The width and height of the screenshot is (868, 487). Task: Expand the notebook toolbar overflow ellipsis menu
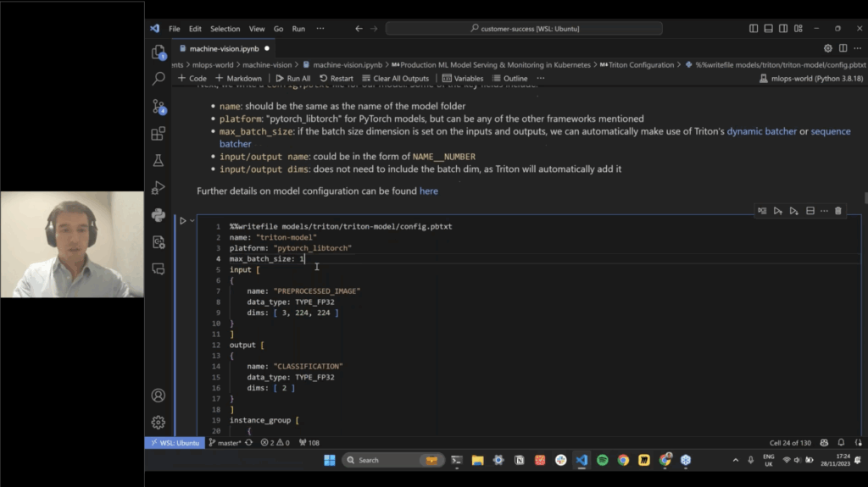540,79
